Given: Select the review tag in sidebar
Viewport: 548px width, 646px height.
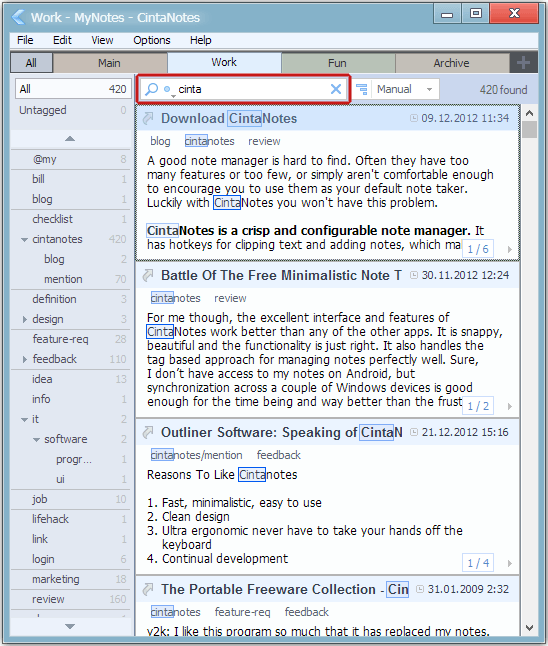Looking at the screenshot, I should pyautogui.click(x=71, y=599).
